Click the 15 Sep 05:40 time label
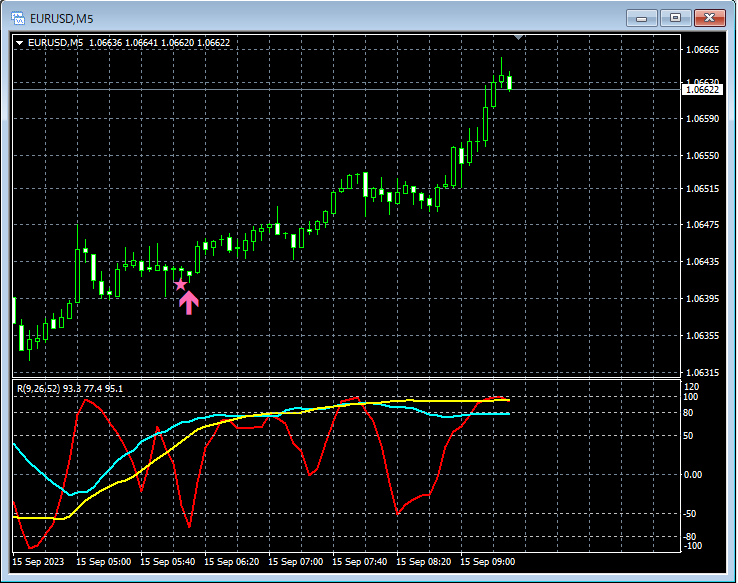Screen dimensions: 738x583 click(x=168, y=562)
